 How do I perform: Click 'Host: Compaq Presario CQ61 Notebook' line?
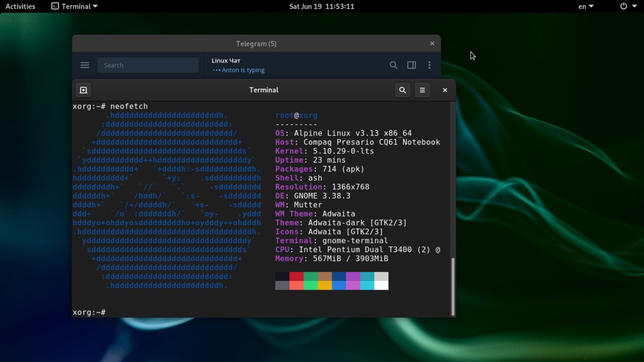coord(358,142)
